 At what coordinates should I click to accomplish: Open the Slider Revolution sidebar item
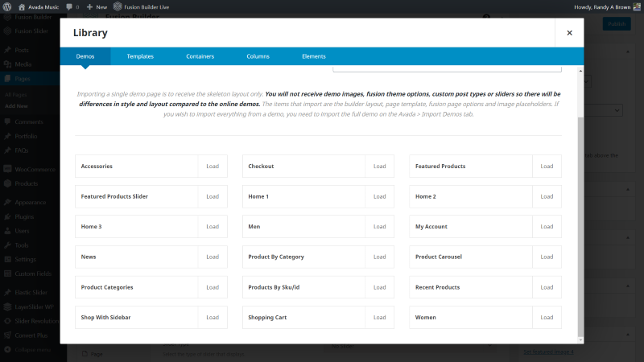(36, 321)
